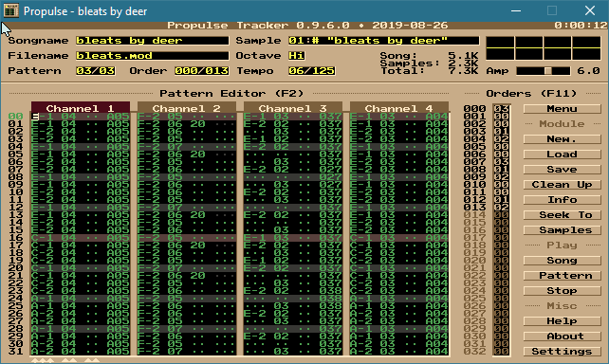Open the Sample selector field
The image size is (609, 364).
(x=384, y=41)
